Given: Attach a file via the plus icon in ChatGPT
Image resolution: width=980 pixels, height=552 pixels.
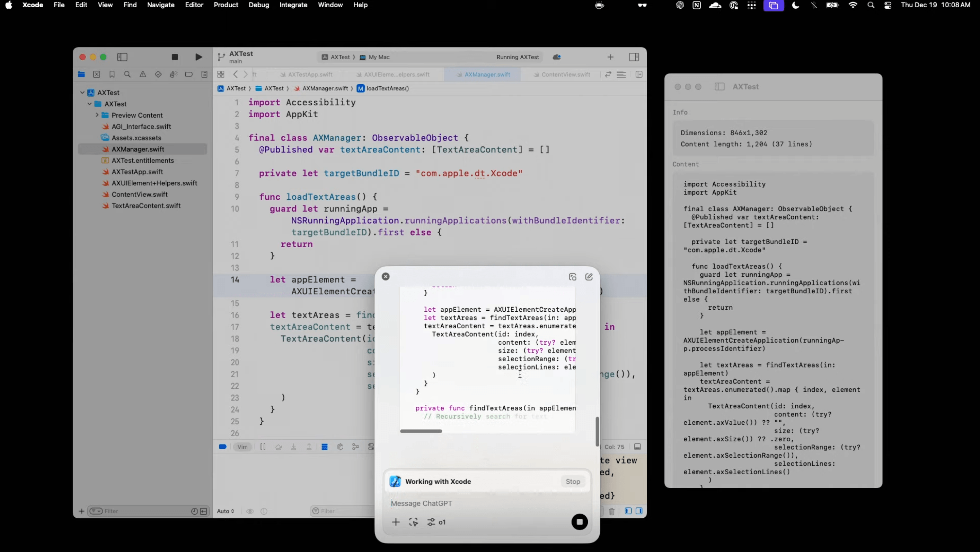Looking at the screenshot, I should (396, 522).
